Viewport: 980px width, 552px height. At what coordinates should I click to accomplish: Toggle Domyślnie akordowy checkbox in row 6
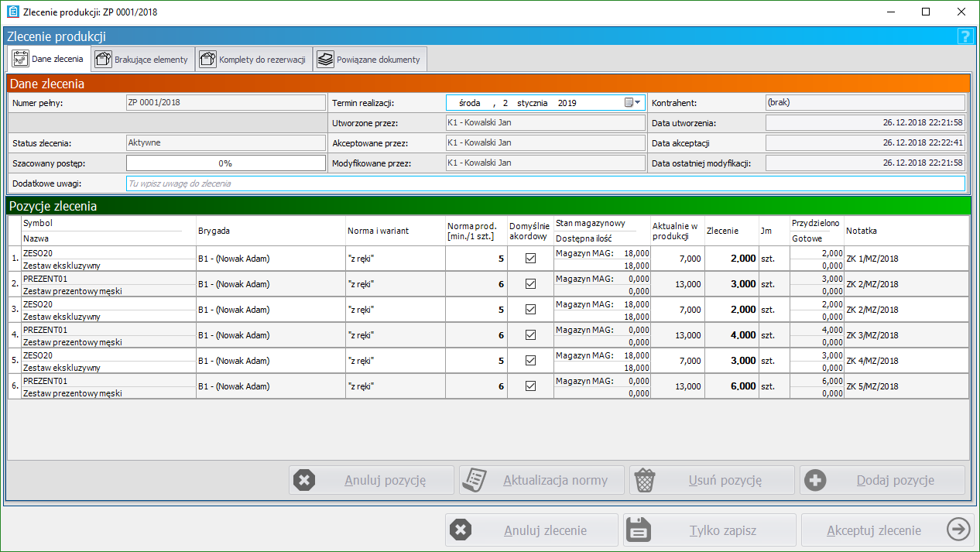[x=530, y=386]
